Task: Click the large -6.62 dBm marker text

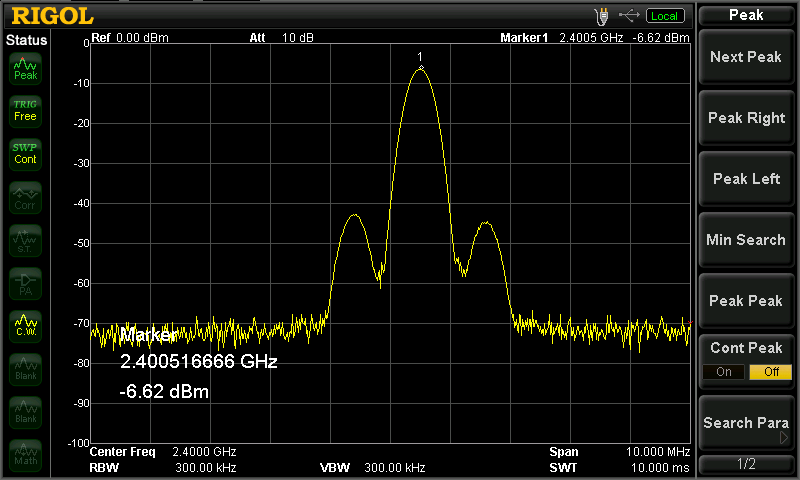Action: [164, 392]
